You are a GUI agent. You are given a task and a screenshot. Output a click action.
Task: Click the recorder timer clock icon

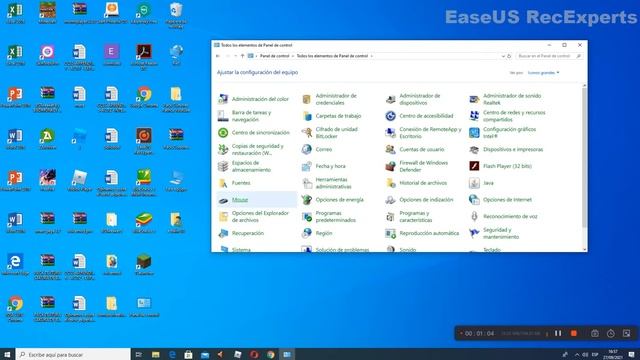(x=611, y=333)
